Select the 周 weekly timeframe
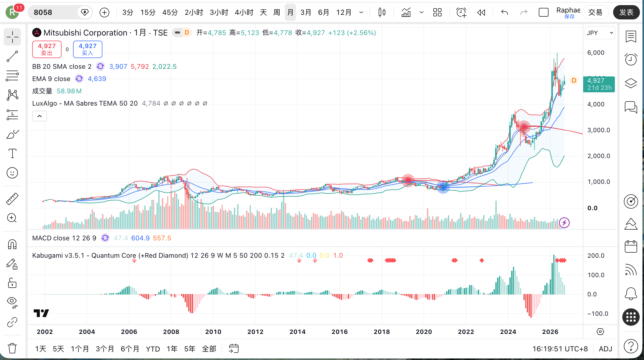This screenshot has height=360, width=644. [x=277, y=12]
